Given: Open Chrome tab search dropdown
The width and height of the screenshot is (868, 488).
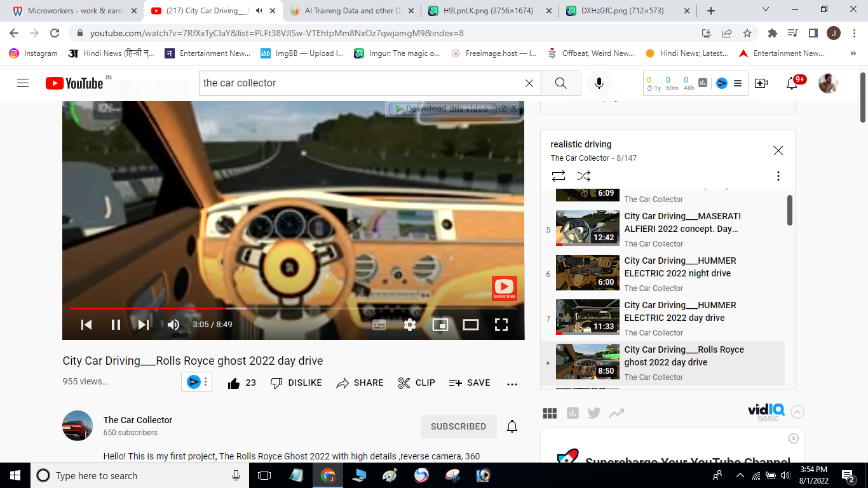Looking at the screenshot, I should point(765,10).
